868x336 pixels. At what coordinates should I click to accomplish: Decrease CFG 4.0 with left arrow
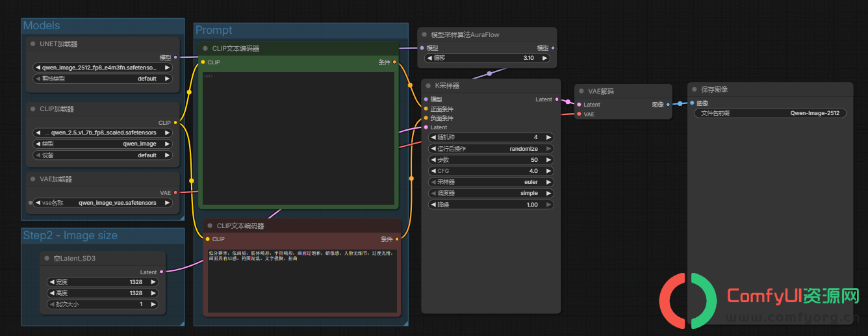pos(433,171)
